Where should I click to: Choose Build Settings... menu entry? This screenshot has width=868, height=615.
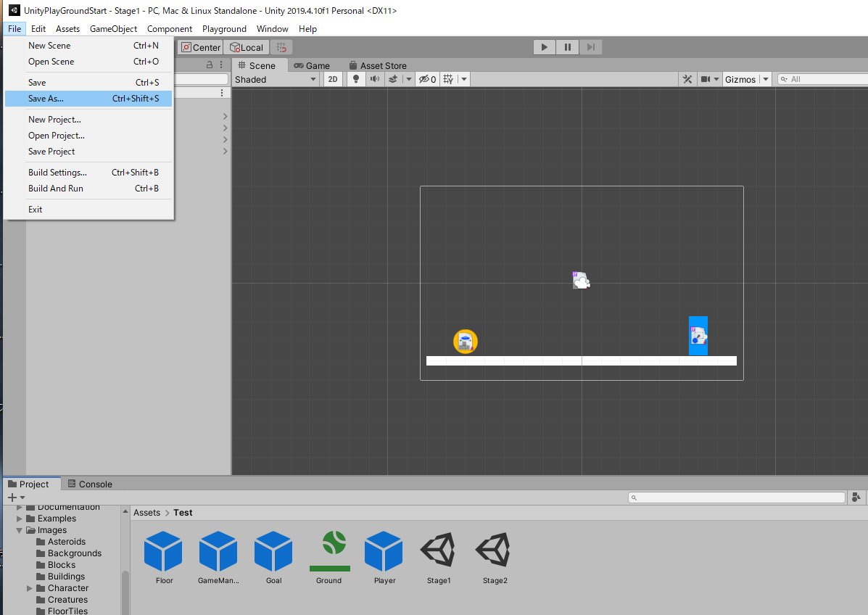click(88, 173)
